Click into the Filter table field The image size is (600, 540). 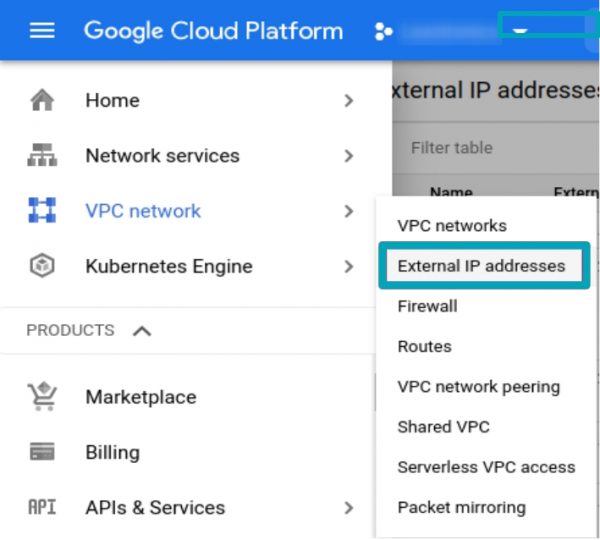point(480,148)
